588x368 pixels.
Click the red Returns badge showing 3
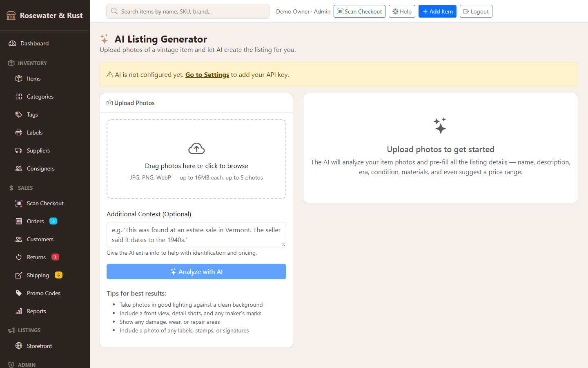[x=55, y=257]
